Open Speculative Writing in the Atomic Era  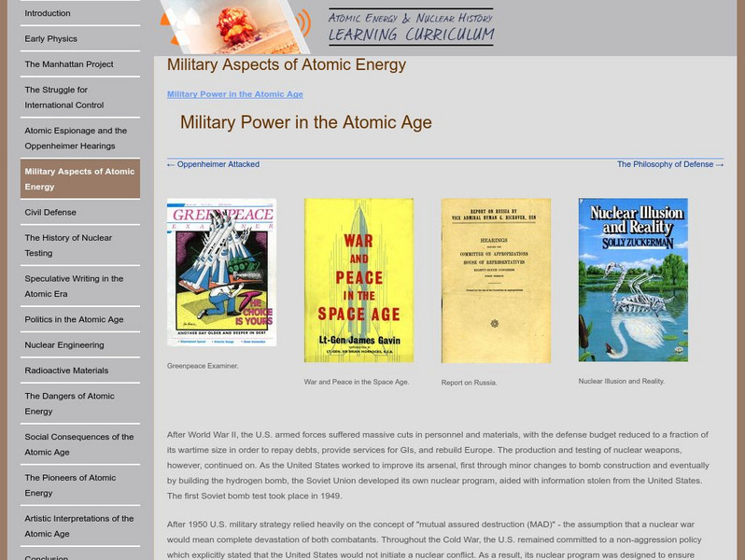80,287
